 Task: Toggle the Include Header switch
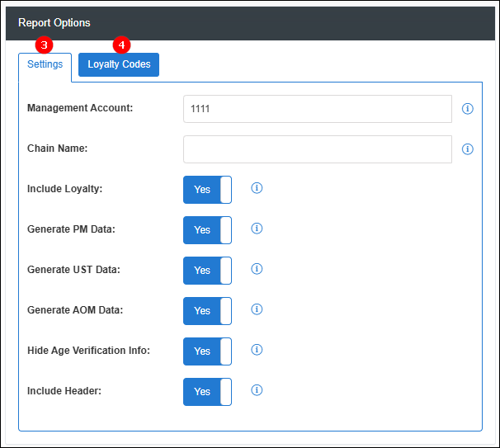[207, 392]
